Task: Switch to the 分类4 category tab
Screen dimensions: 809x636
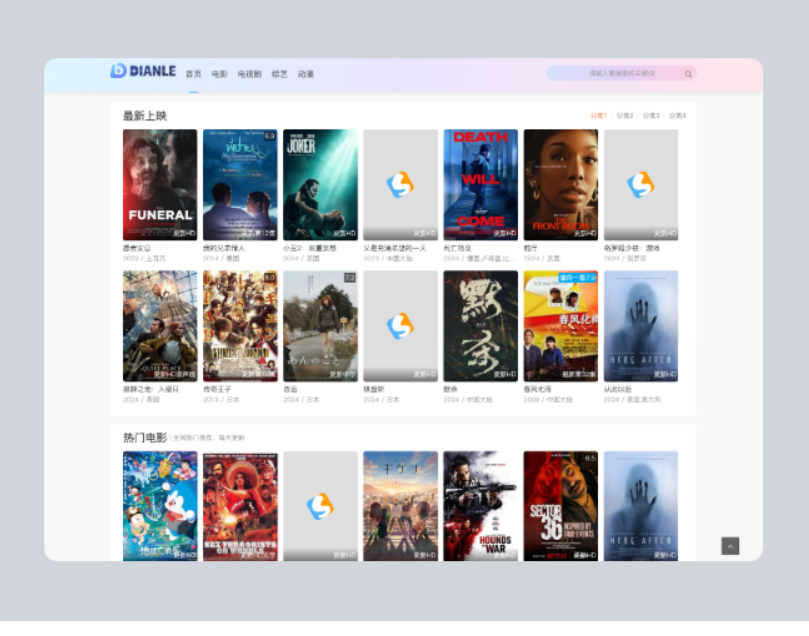Action: [x=677, y=116]
